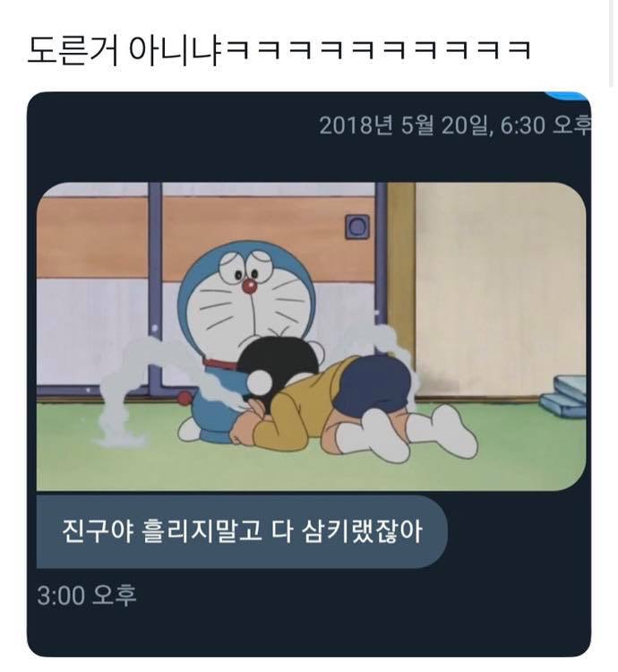
Task: Click the beige sliding door panel
Action: click(500, 289)
